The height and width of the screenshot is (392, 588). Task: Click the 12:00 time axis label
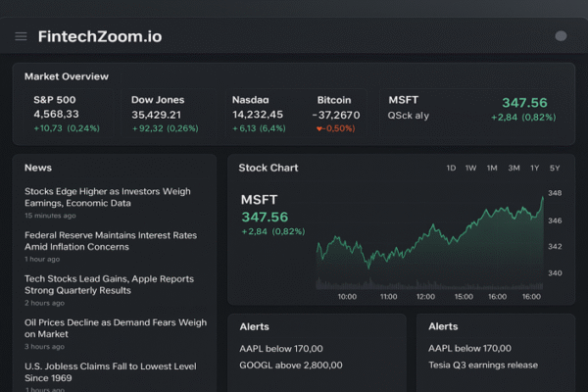[425, 297]
